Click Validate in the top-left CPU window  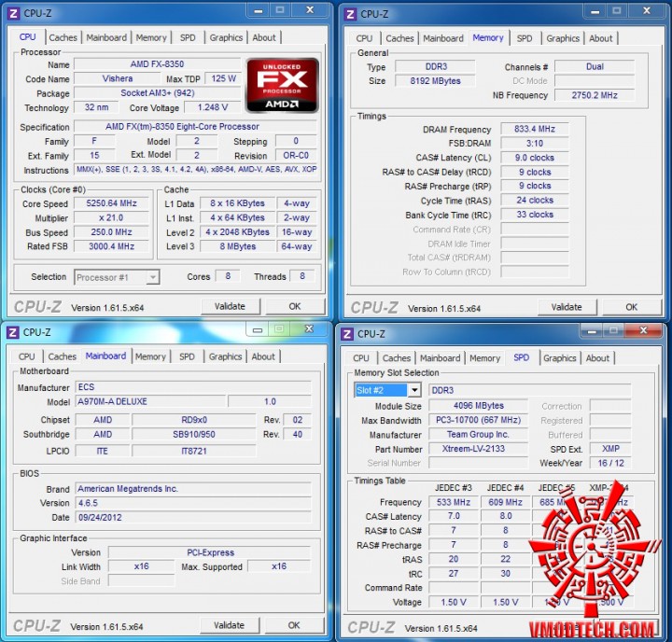231,306
